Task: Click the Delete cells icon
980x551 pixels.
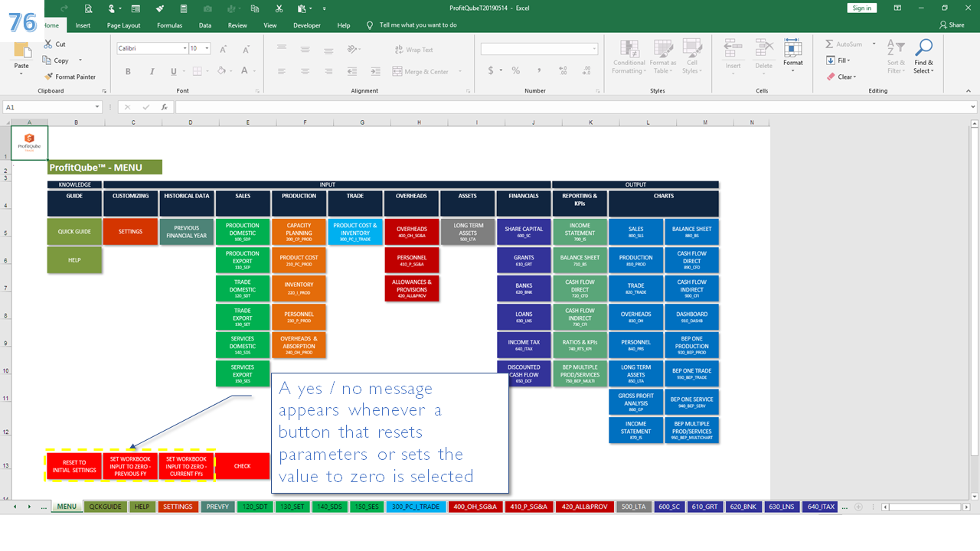Action: (763, 55)
